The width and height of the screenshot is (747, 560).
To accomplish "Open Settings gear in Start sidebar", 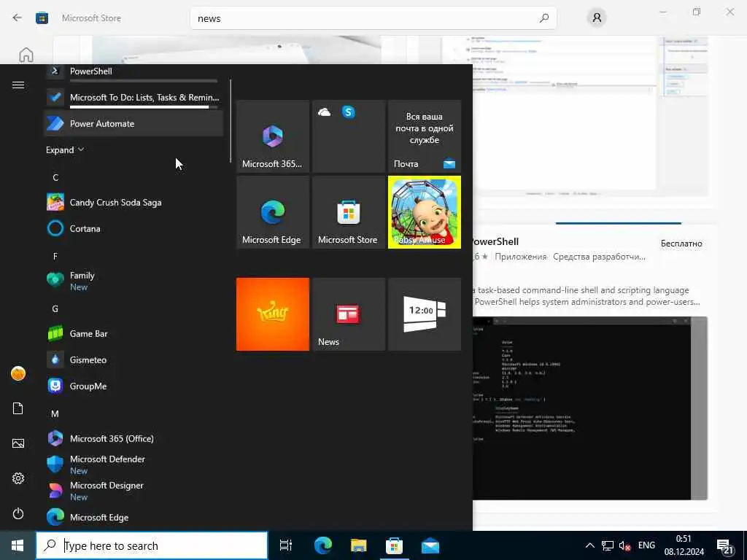I will 18,478.
